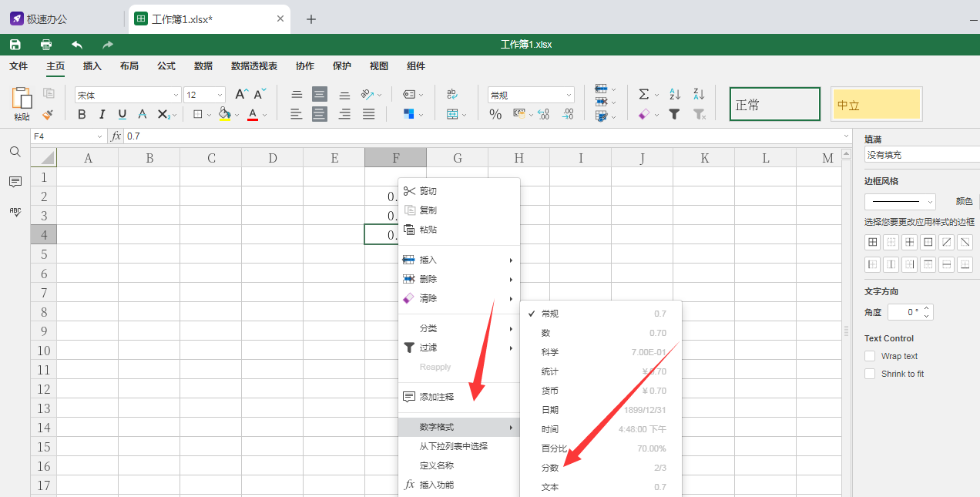This screenshot has width=980, height=497.
Task: Apply strikethrough formatting
Action: click(142, 114)
